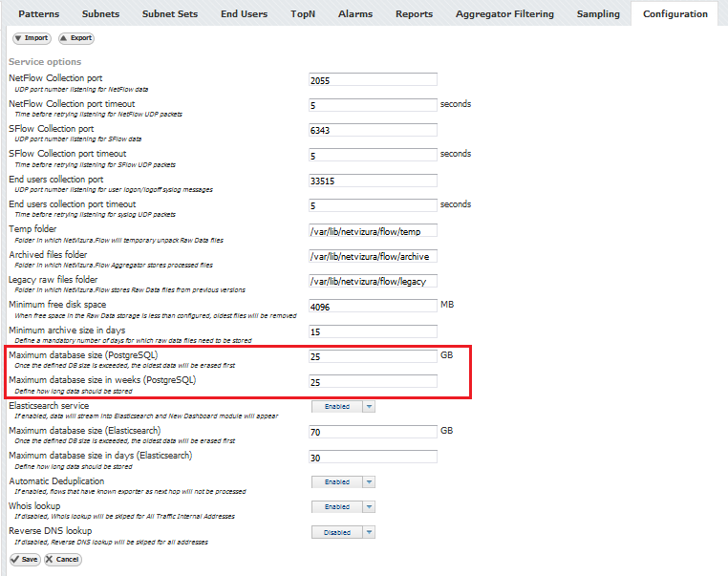
Task: Click the Temp folder path field
Action: click(x=373, y=230)
